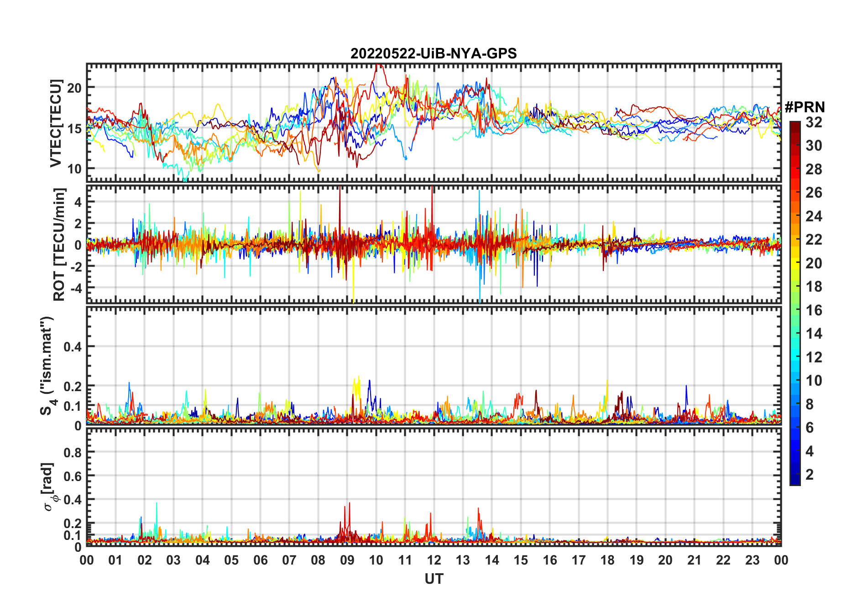
Task: Select x-axis hour tick label 05
Action: click(231, 560)
